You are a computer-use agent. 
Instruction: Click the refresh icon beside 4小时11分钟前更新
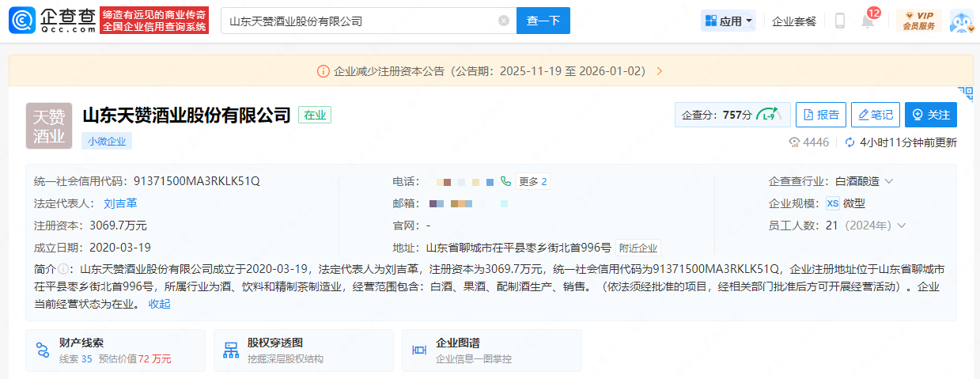click(849, 142)
